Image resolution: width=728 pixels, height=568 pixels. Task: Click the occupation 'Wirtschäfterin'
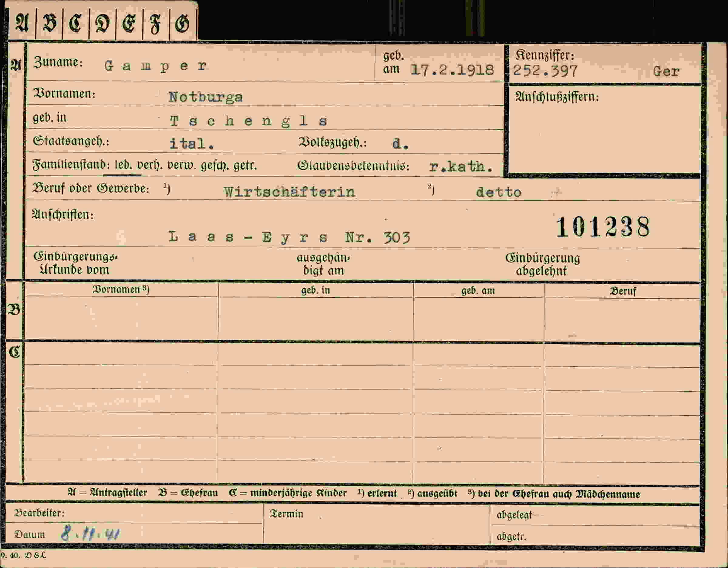point(289,192)
